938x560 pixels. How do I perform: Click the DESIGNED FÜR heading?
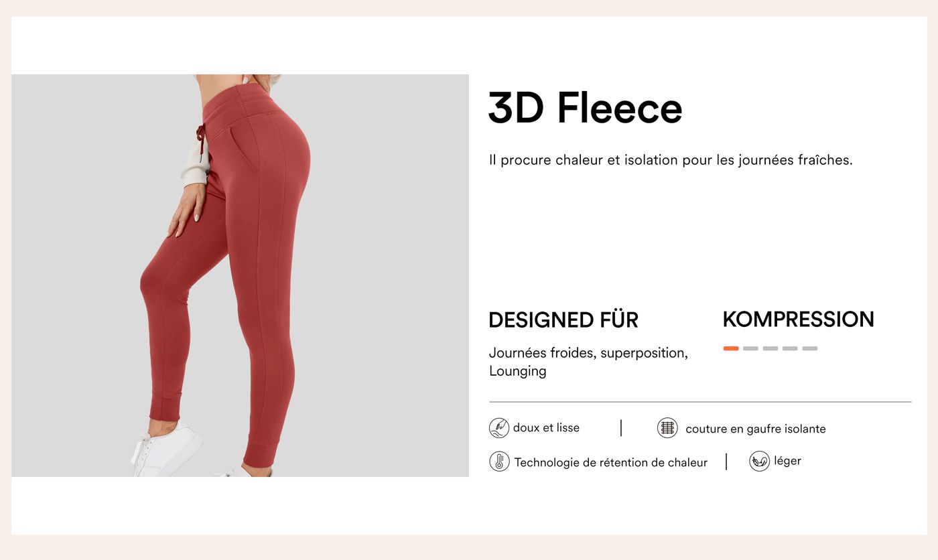(x=563, y=320)
